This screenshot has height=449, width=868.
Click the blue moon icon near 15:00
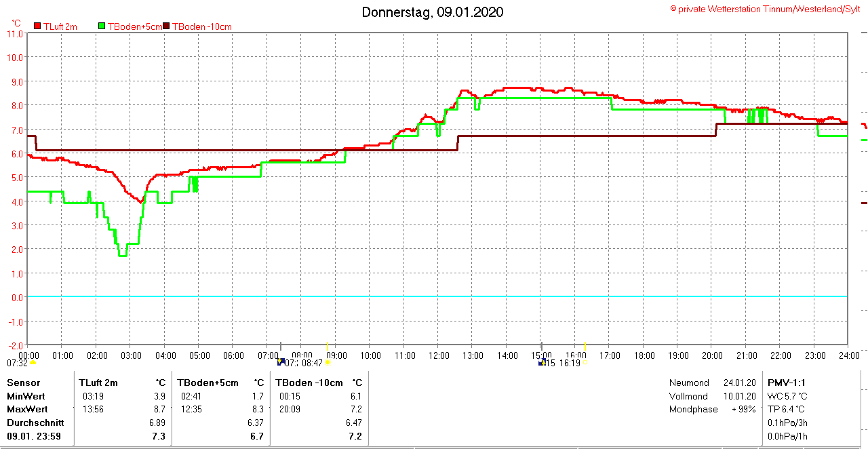pos(542,362)
